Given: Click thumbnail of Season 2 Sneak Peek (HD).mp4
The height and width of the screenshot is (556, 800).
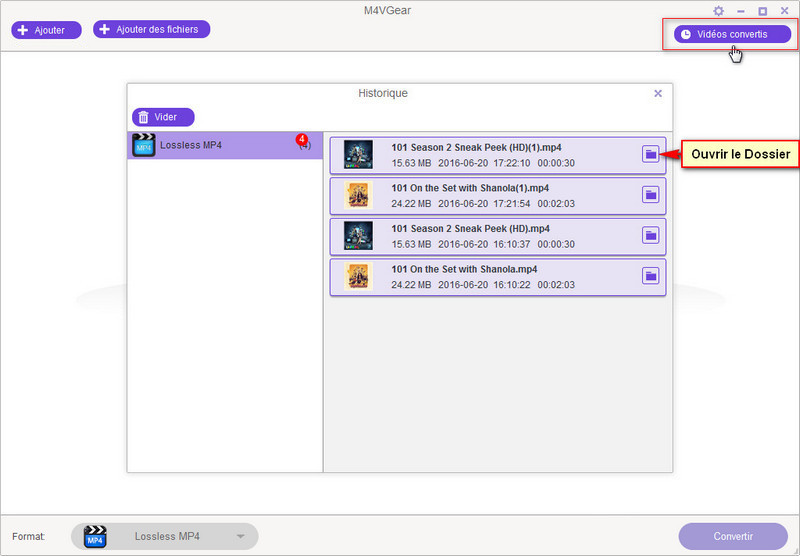Looking at the screenshot, I should [358, 236].
